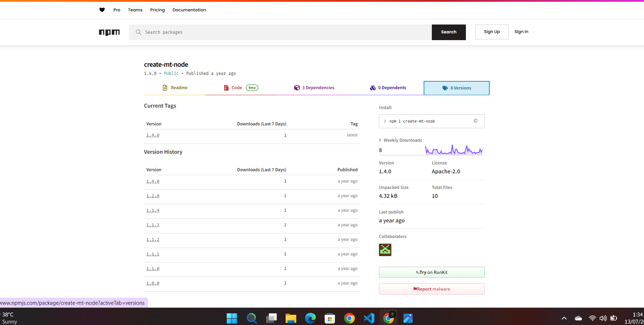Viewport: 644px width, 325px height.
Task: Click the 'latest' tag text
Action: point(352,135)
